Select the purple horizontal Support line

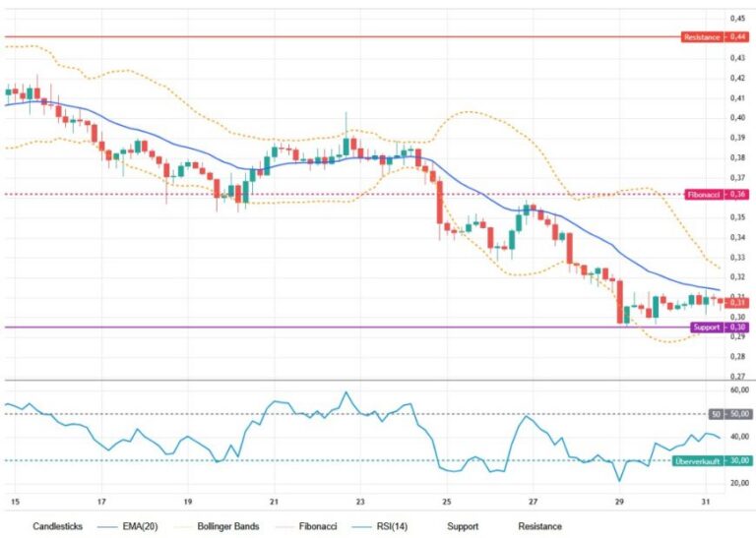click(x=347, y=328)
